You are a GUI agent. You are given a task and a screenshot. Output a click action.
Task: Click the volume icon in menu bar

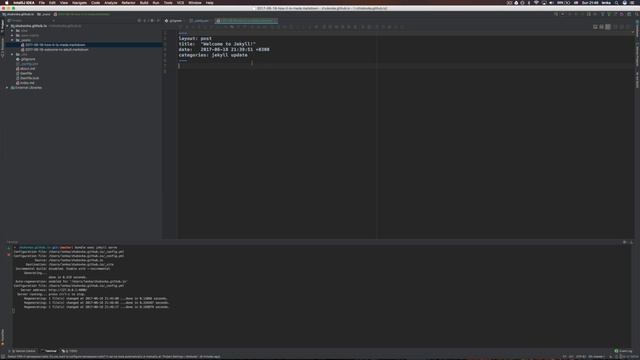click(551, 2)
